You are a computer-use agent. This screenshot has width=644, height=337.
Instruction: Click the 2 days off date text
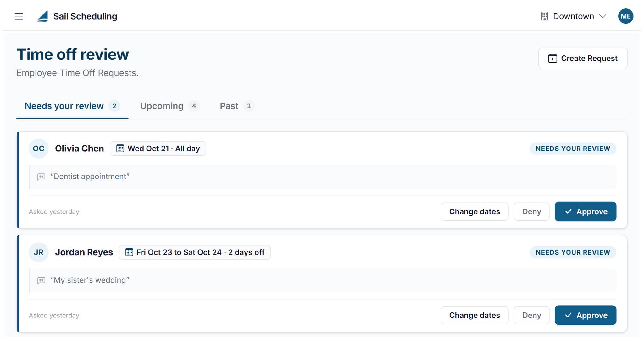click(246, 252)
